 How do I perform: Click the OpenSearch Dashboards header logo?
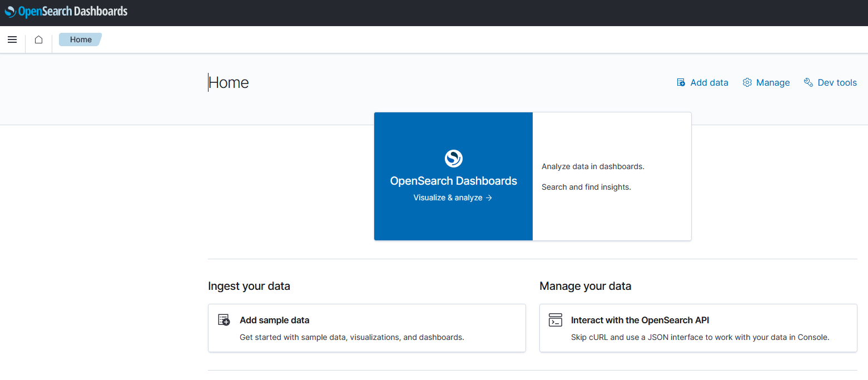click(66, 11)
